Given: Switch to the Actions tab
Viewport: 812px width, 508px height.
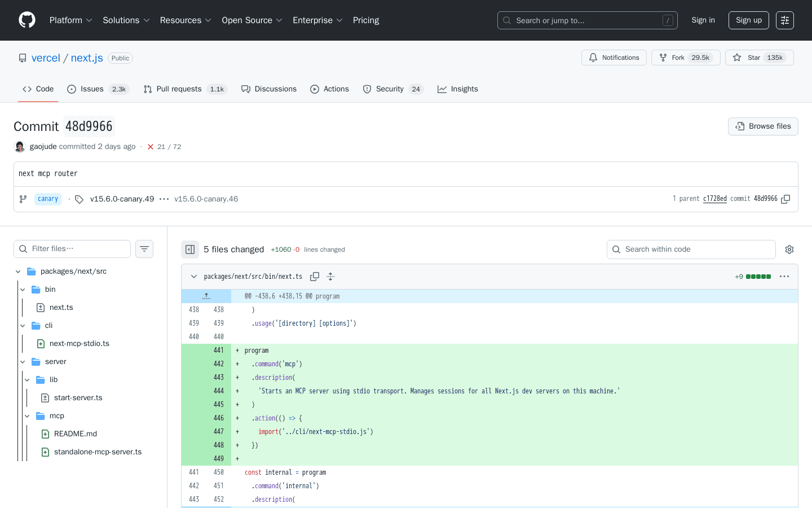Looking at the screenshot, I should pos(330,89).
